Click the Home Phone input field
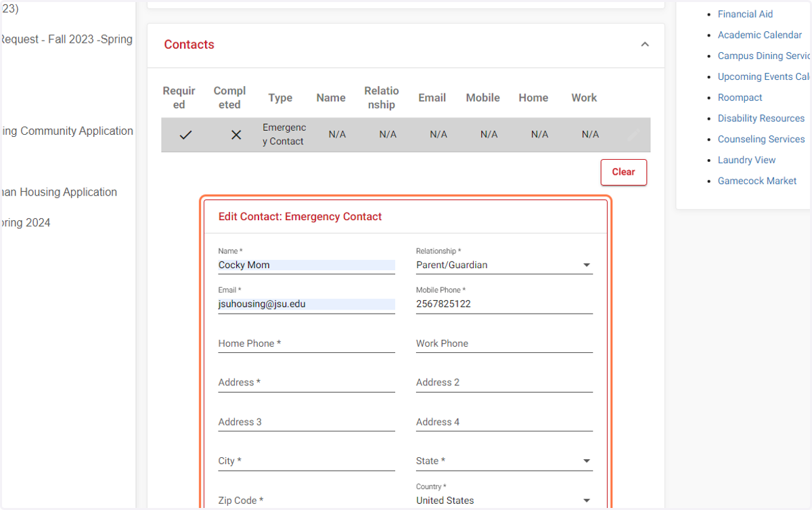812x510 pixels. click(307, 343)
